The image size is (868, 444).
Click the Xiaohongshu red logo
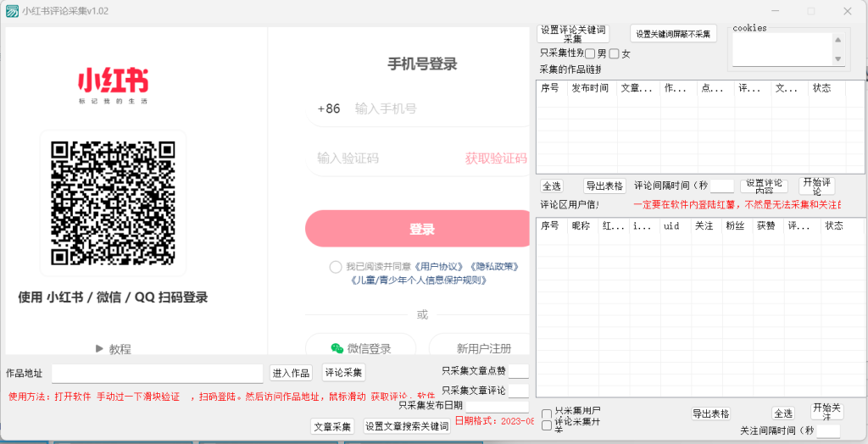pos(113,81)
